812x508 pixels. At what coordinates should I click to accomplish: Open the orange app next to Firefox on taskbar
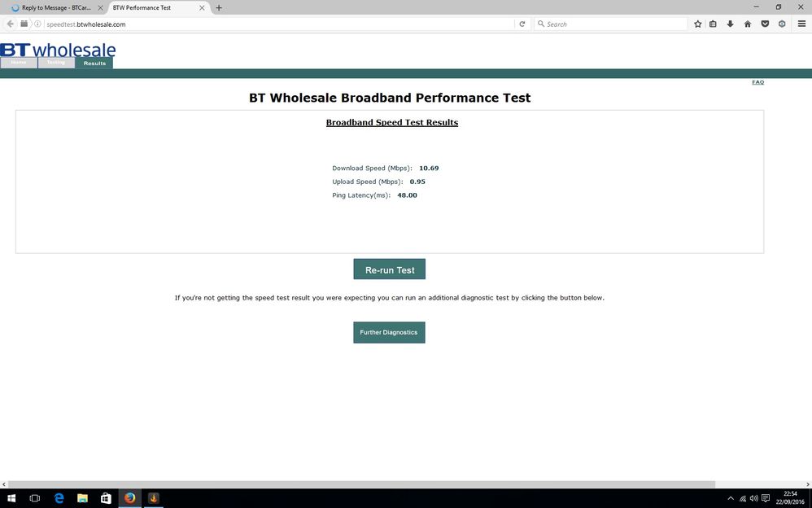(154, 498)
